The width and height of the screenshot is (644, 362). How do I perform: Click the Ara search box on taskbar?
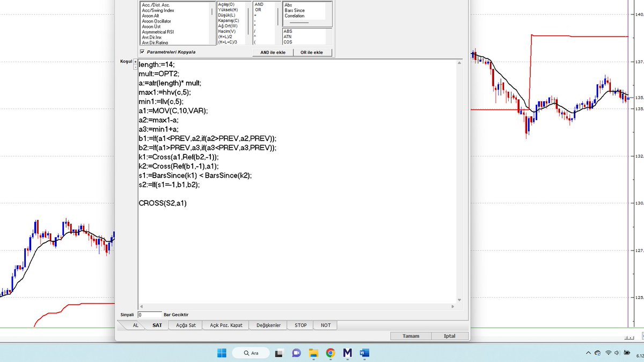tap(252, 353)
